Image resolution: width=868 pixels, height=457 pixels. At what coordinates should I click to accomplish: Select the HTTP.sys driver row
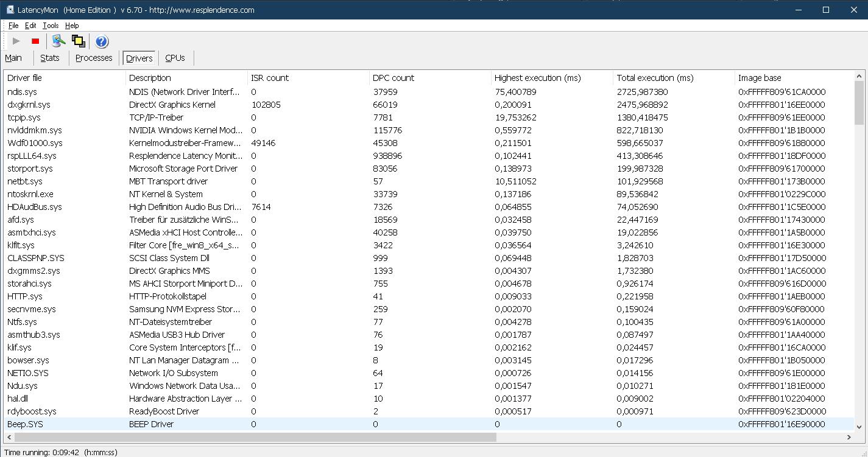point(429,296)
